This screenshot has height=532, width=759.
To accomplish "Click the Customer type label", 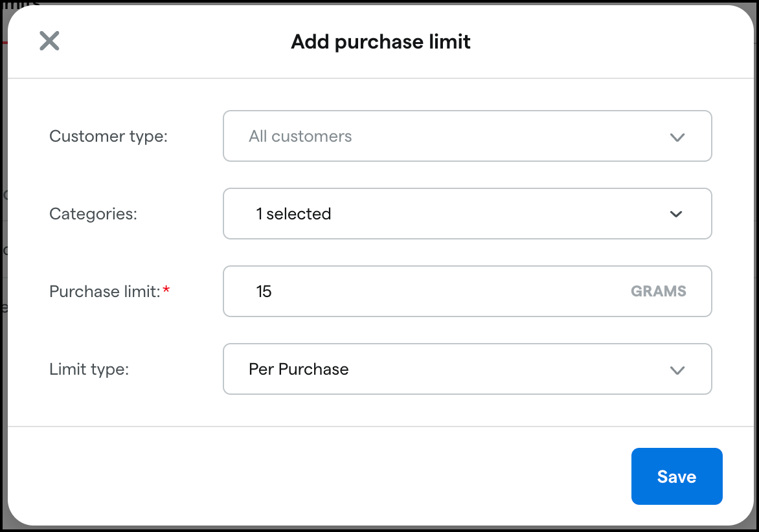I will (x=108, y=137).
